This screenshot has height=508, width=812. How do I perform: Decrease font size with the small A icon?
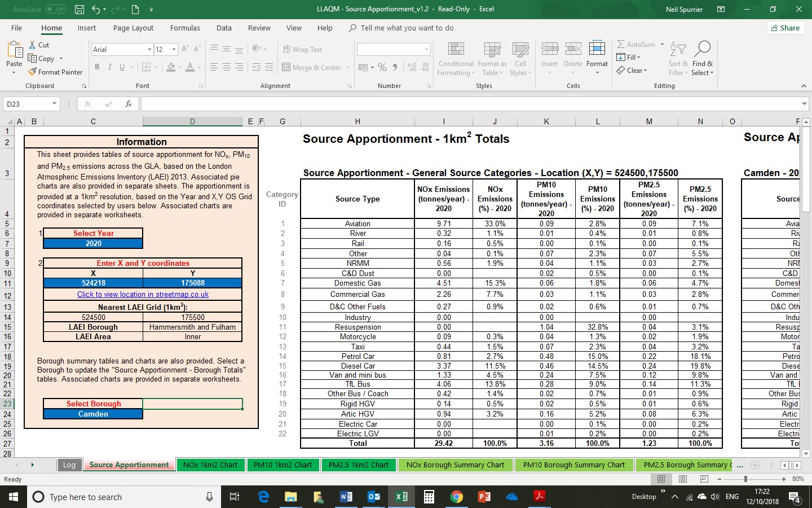tap(197, 49)
